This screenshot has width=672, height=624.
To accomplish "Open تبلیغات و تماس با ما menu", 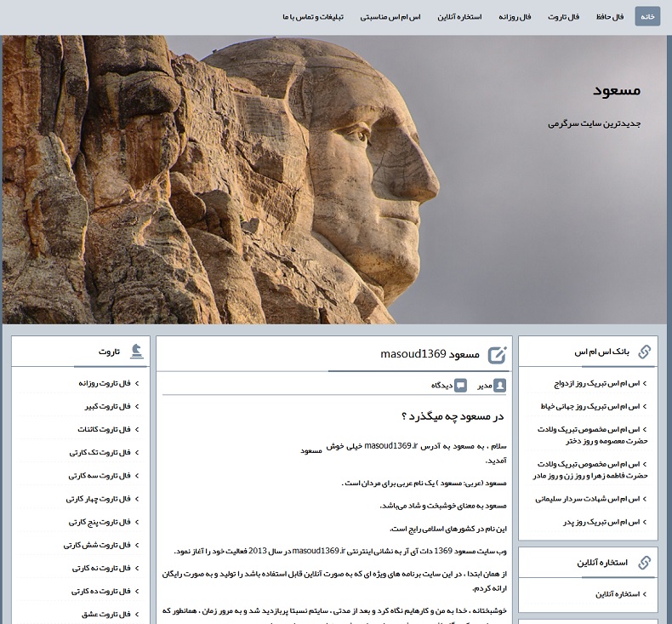I will (x=313, y=17).
